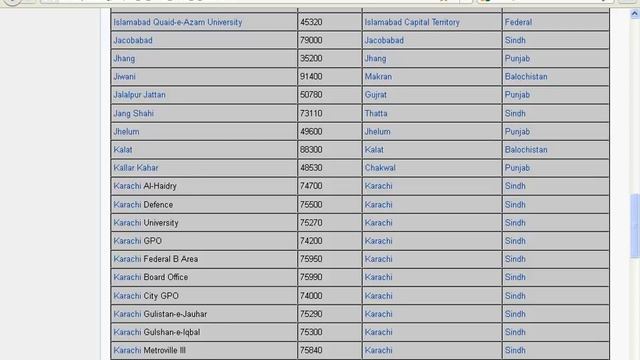
Task: Click the scrollbar up arrow
Action: pyautogui.click(x=635, y=14)
